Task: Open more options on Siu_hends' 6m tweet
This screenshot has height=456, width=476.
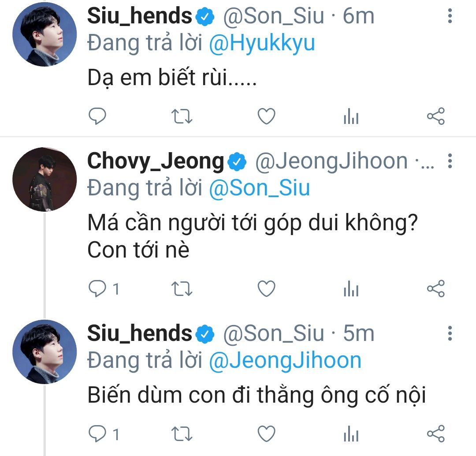Action: pyautogui.click(x=450, y=16)
